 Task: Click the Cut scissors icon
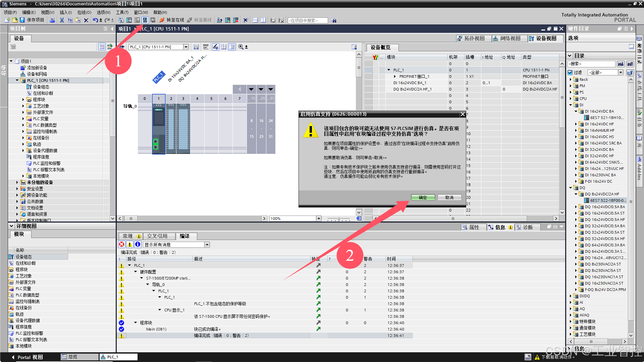[x=62, y=20]
